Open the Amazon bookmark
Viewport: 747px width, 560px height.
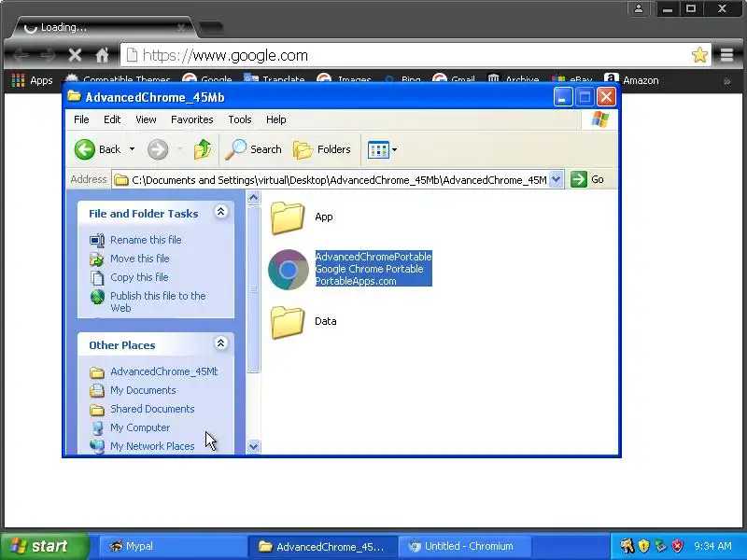click(631, 80)
